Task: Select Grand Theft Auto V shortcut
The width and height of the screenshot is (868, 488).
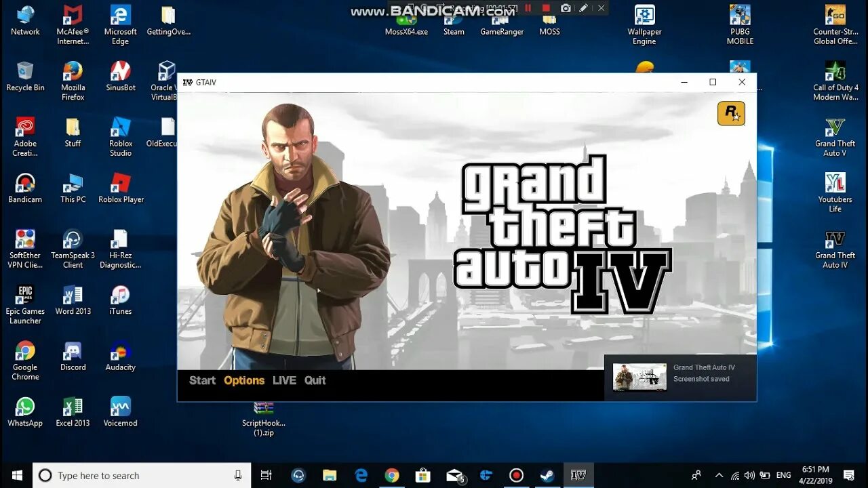Action: [x=835, y=137]
